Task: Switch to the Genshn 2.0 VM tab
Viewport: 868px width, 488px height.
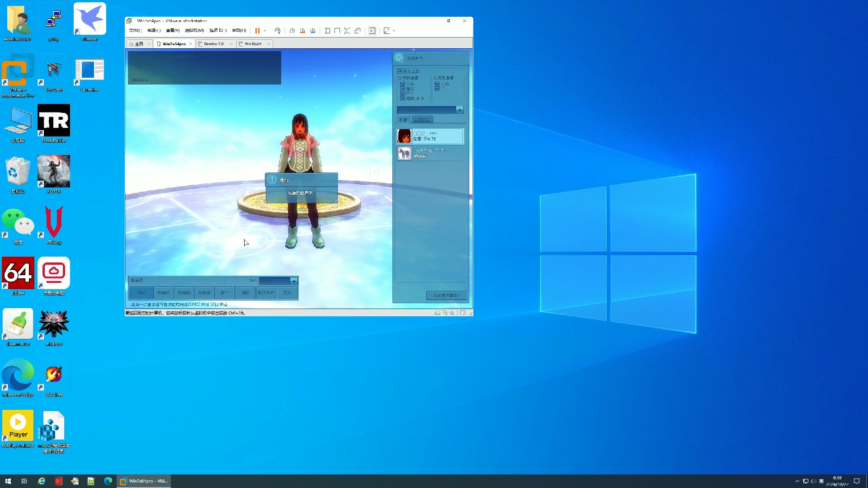Action: [x=213, y=44]
